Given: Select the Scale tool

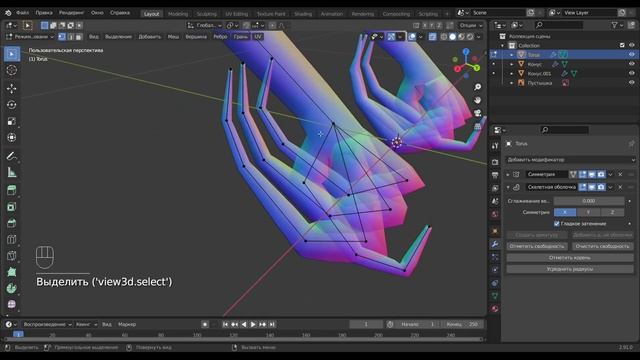Looking at the screenshot, I should 11,121.
